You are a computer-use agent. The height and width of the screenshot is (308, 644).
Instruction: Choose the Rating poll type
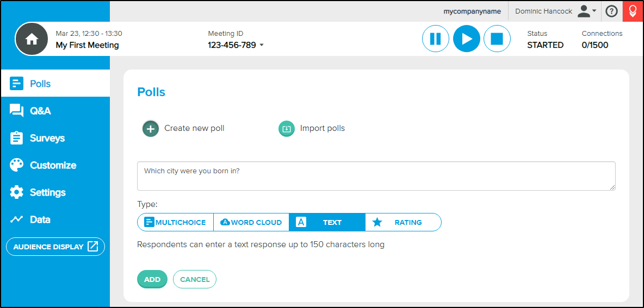[403, 222]
